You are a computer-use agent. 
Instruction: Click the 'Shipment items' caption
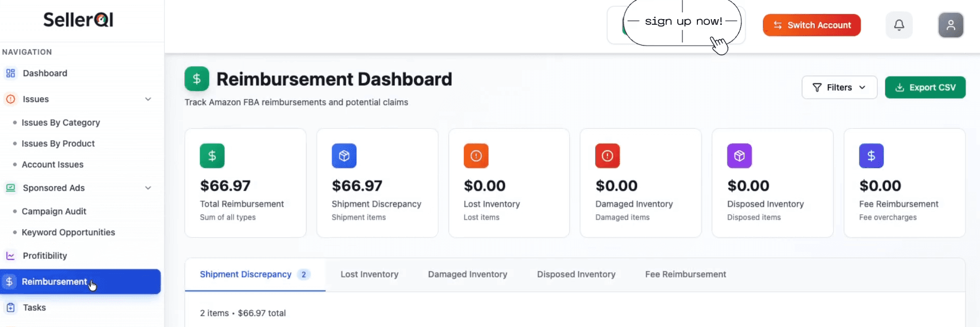coord(359,217)
